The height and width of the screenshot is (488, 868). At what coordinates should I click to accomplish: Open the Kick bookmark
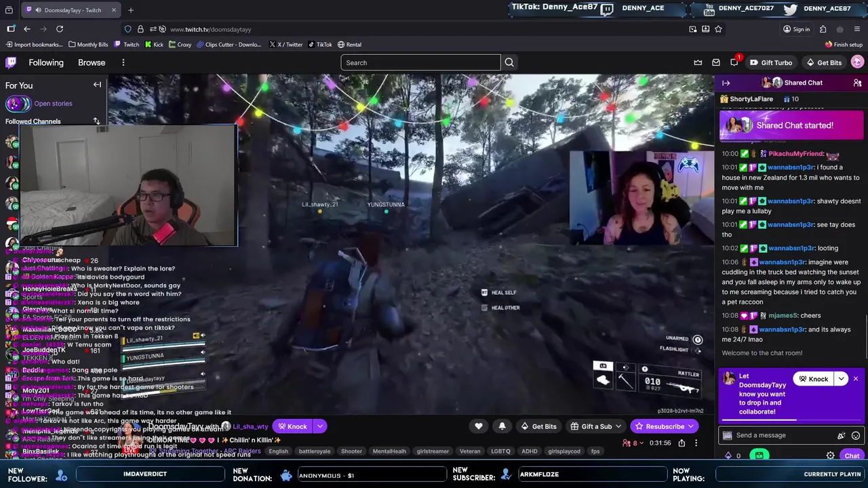pos(153,45)
